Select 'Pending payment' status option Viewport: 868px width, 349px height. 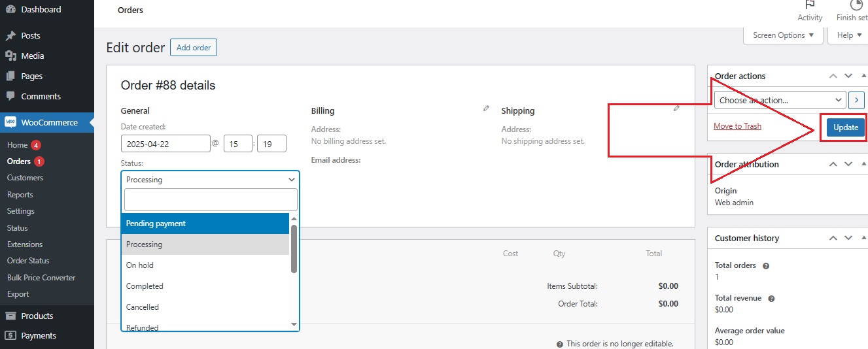pos(205,224)
